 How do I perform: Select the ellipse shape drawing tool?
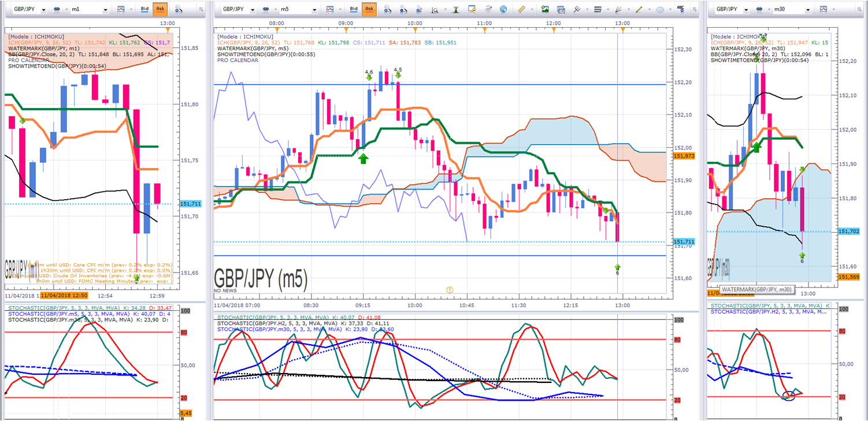coord(660,9)
